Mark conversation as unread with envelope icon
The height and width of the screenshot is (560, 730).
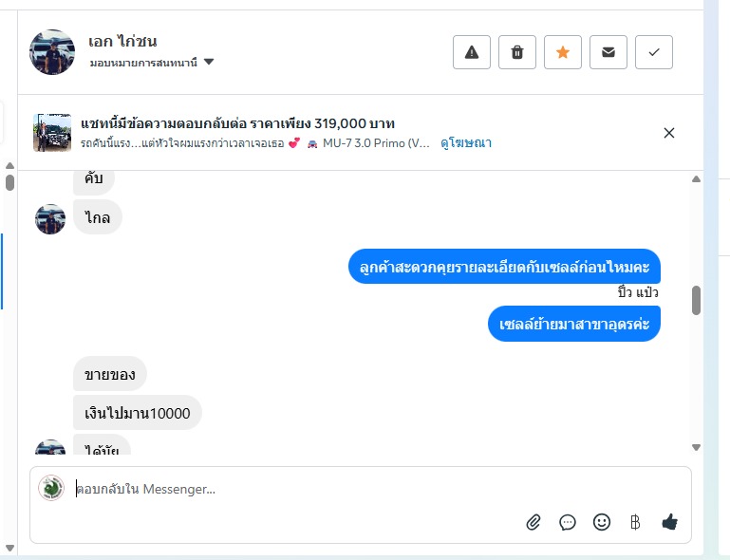pyautogui.click(x=608, y=52)
